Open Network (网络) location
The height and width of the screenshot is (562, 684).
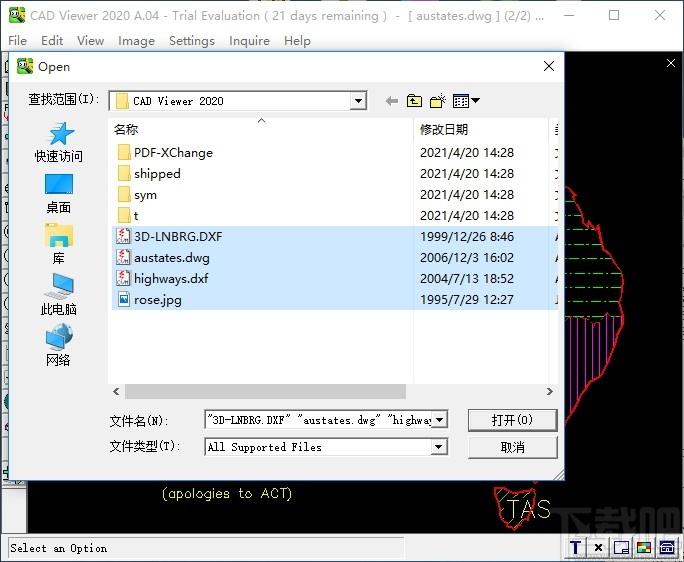click(x=59, y=345)
